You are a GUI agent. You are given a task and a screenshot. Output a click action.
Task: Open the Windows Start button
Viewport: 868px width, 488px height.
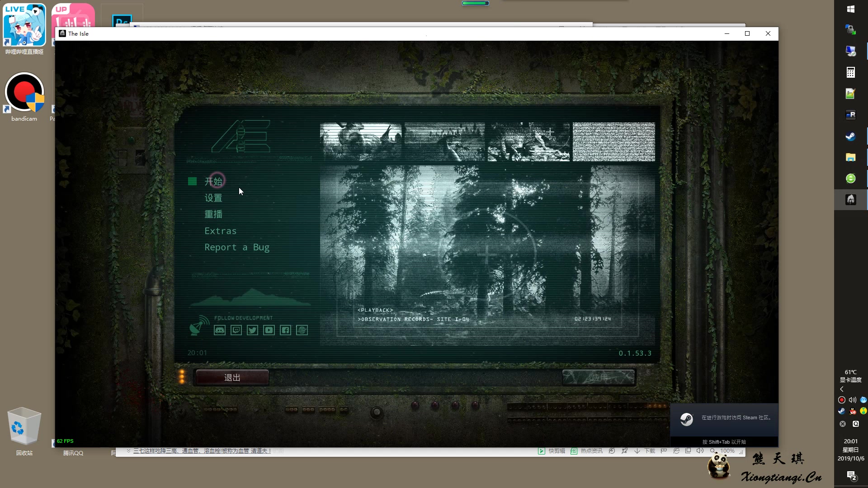[x=851, y=9]
